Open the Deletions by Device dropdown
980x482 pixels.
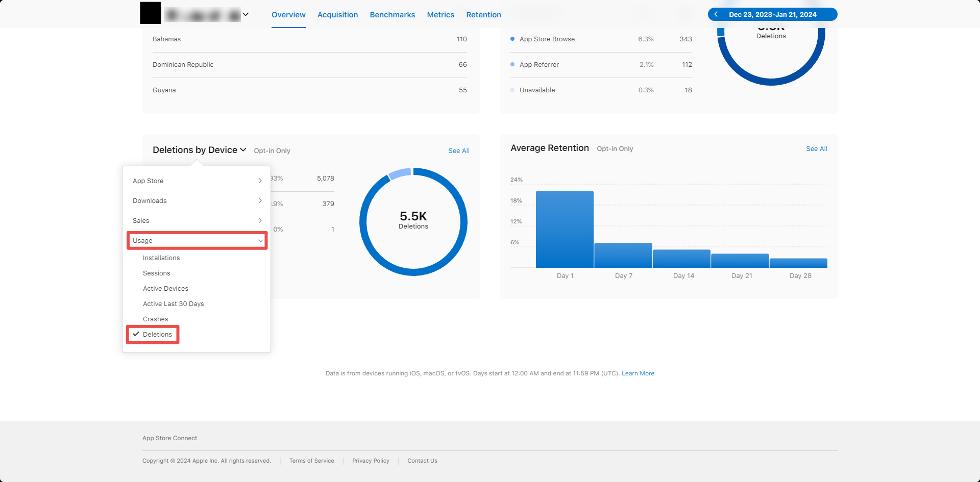[x=200, y=150]
